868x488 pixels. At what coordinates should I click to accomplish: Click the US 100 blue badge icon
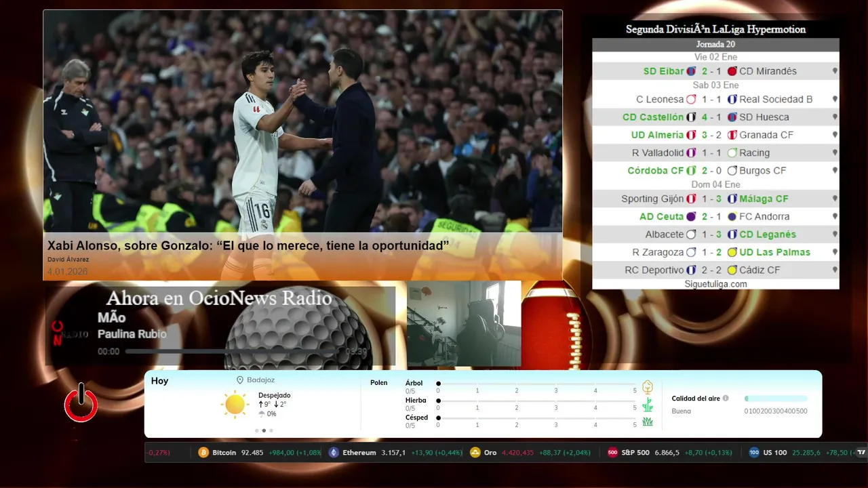tap(754, 453)
